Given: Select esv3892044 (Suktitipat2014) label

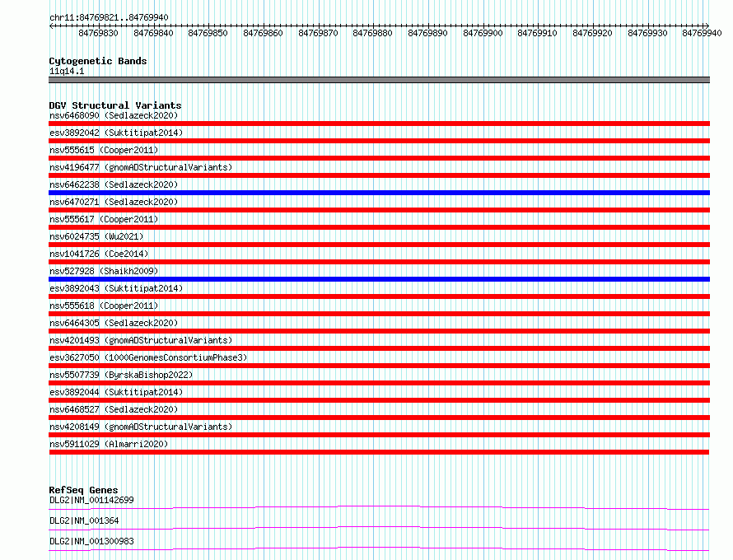Looking at the screenshot, I should click(116, 392).
